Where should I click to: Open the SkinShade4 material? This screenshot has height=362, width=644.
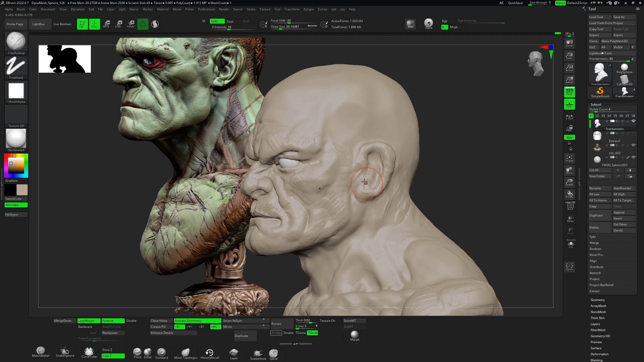(15, 139)
